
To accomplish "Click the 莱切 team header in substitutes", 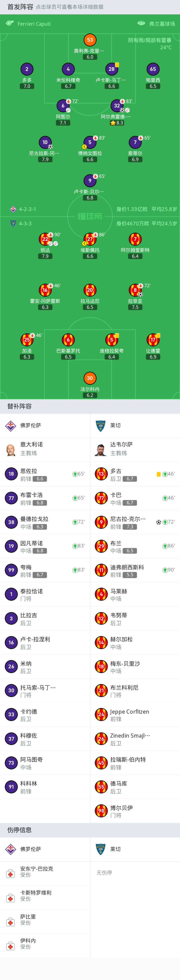I will tap(115, 425).
